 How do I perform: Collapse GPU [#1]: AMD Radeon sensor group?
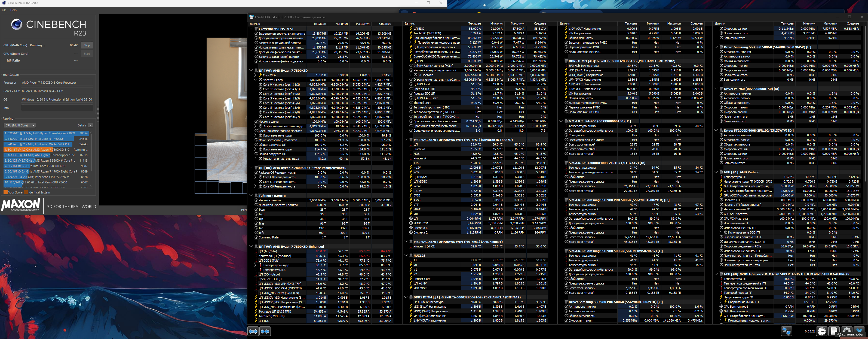click(716, 172)
